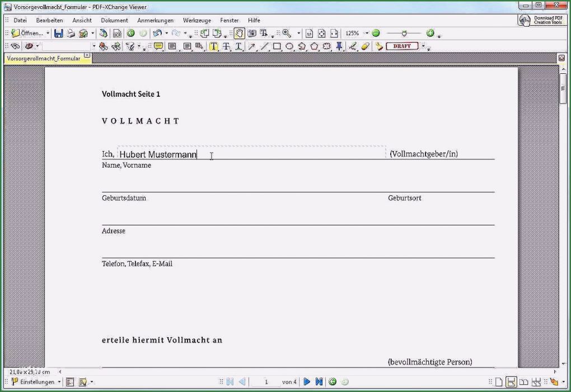Pick the Highlight Text tool
Image resolution: width=571 pixels, height=392 pixels.
pyautogui.click(x=214, y=46)
